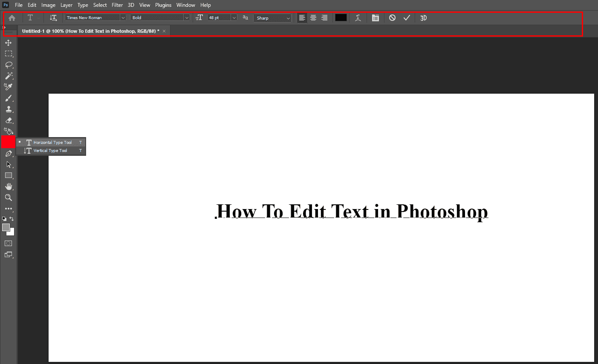The image size is (598, 364).
Task: Select the Lasso tool
Action: 9,65
